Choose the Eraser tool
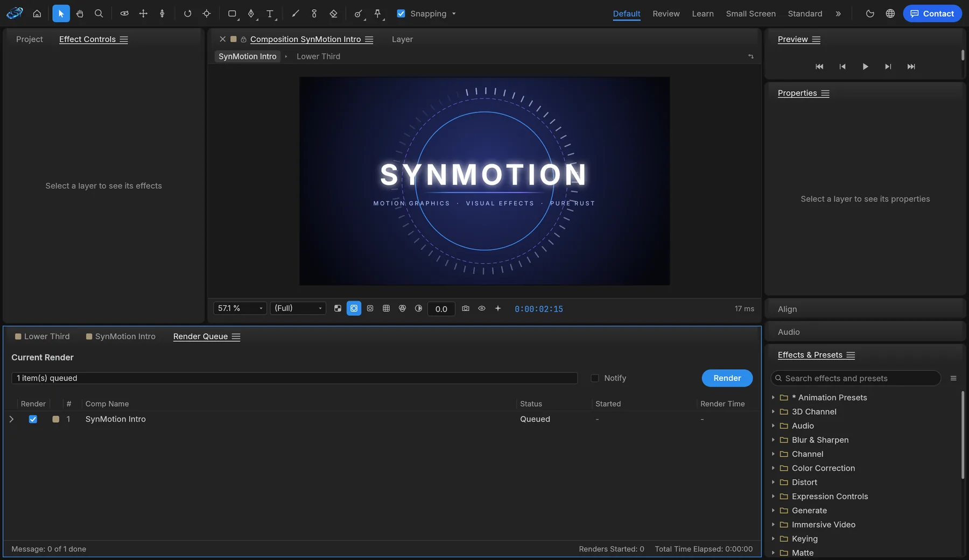The width and height of the screenshot is (969, 560). [333, 13]
